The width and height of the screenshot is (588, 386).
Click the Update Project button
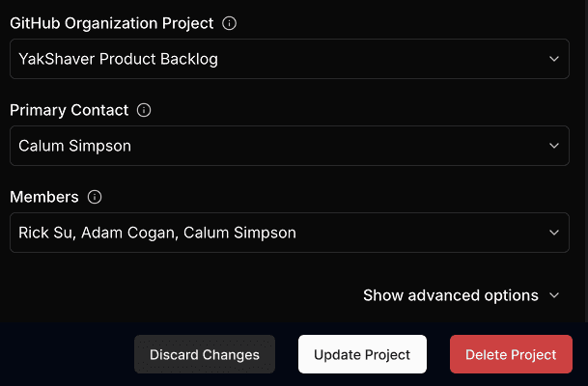(x=362, y=354)
